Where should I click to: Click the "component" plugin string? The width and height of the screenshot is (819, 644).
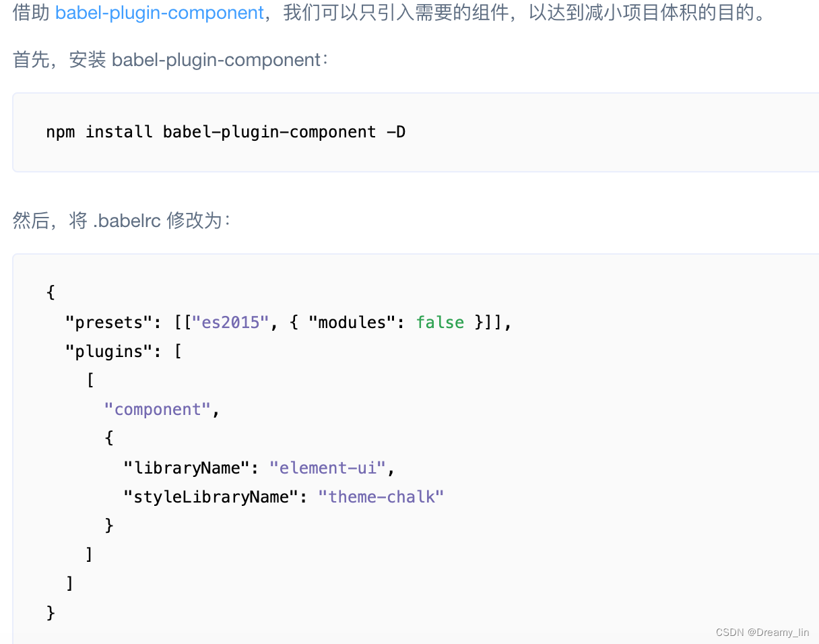(158, 410)
